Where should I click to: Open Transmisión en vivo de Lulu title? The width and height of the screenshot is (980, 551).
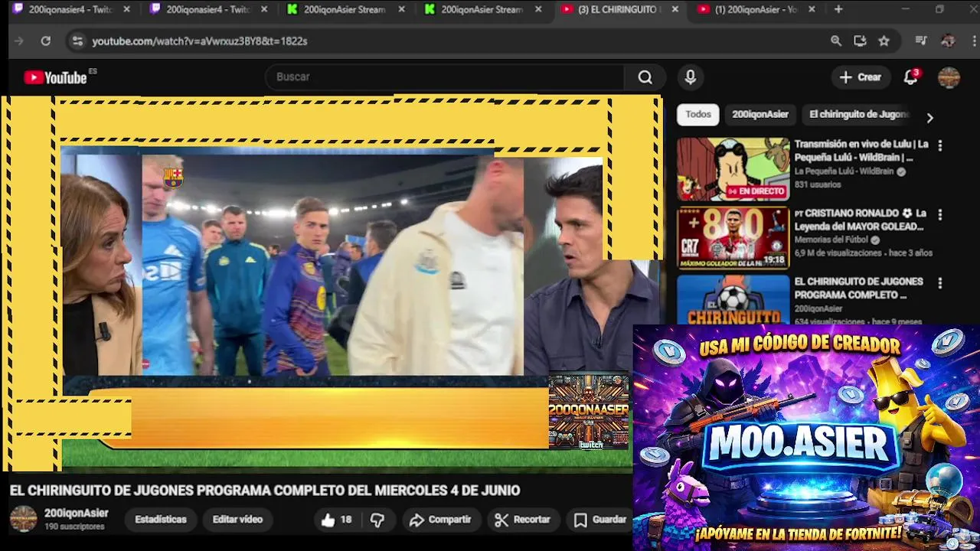(x=861, y=150)
